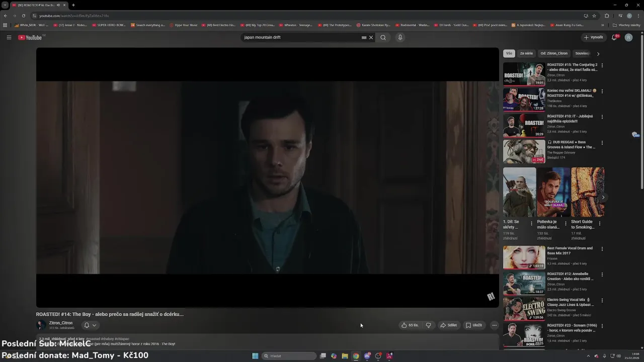644x362 pixels.
Task: Select the 'Od: Zitron_Citron' filter chip
Action: (x=554, y=53)
